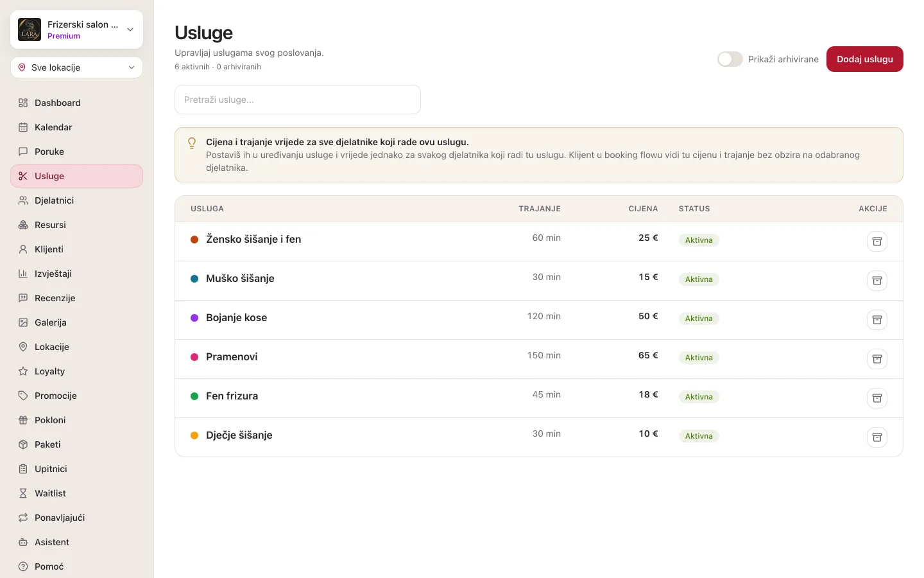The image size is (924, 578).
Task: Click the salon logo thumbnail
Action: click(x=30, y=30)
